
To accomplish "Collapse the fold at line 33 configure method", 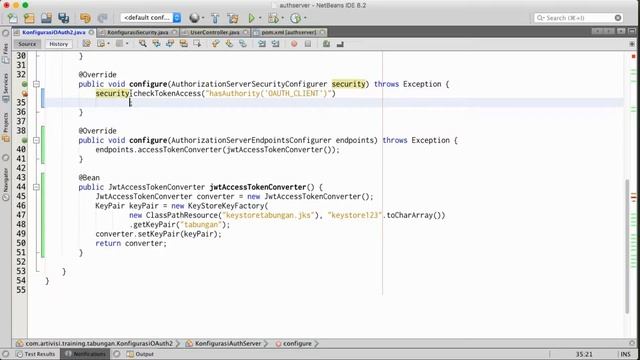I will click(x=36, y=84).
